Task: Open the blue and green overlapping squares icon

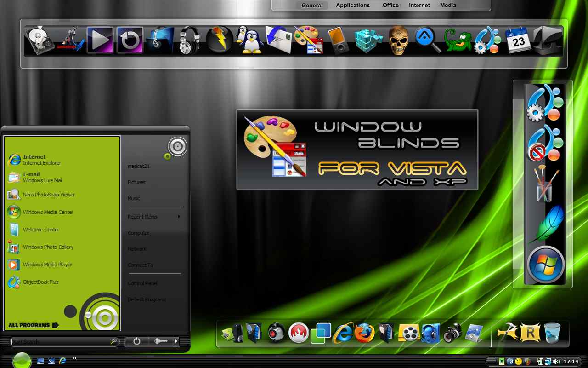Action: pos(321,333)
